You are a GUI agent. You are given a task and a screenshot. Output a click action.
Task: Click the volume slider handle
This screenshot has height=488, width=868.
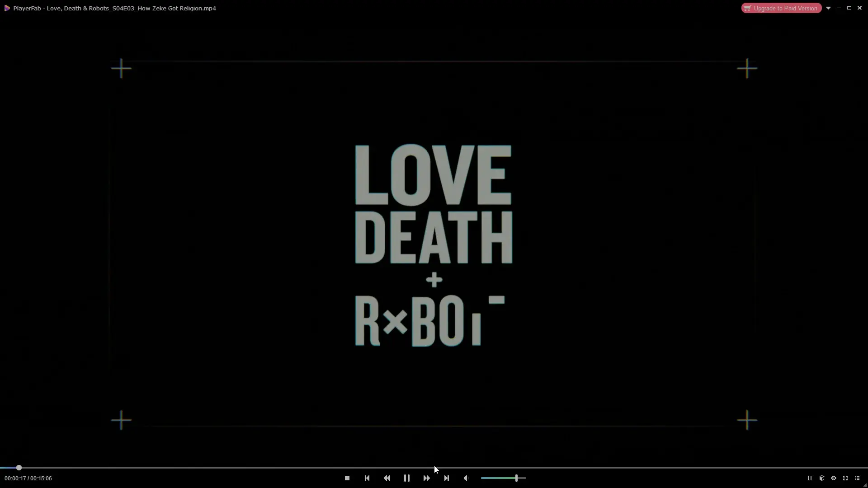tap(516, 478)
